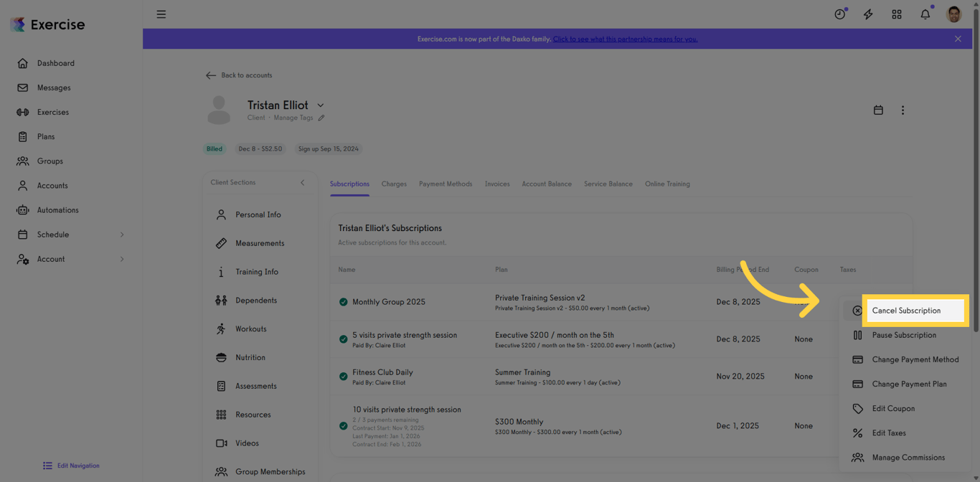Viewport: 980px width, 482px height.
Task: Open Training Info section
Action: tap(257, 272)
